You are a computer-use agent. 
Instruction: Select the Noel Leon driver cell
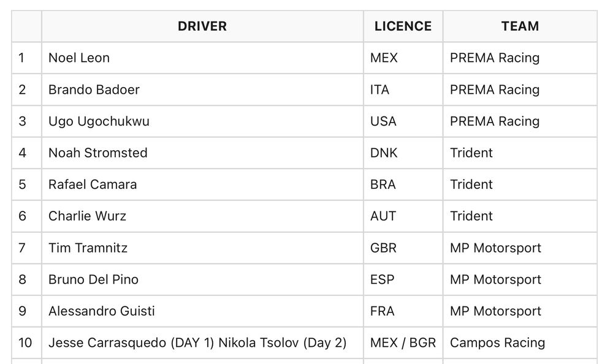click(x=79, y=58)
